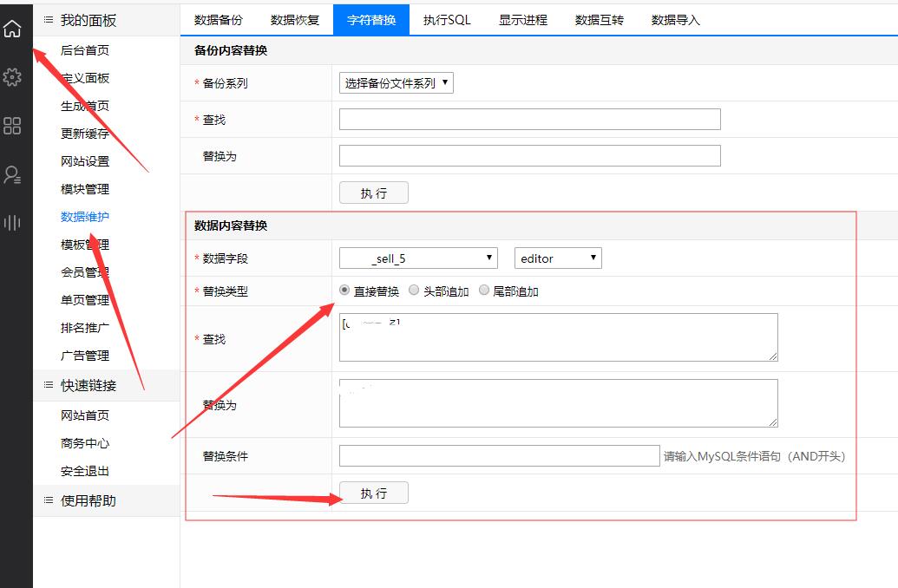Viewport: 898px width, 588px height.
Task: Click the four-squares modules icon
Action: click(12, 126)
